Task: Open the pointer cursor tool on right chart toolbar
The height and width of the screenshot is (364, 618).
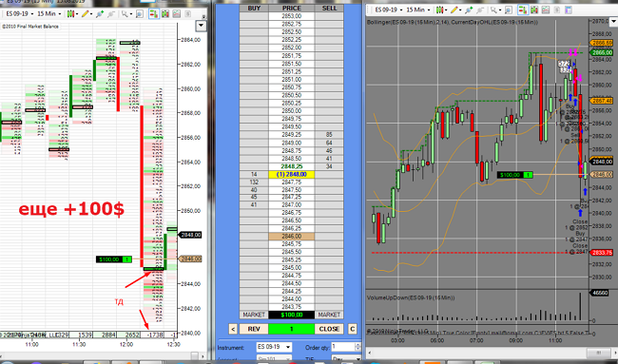Action: coord(494,10)
